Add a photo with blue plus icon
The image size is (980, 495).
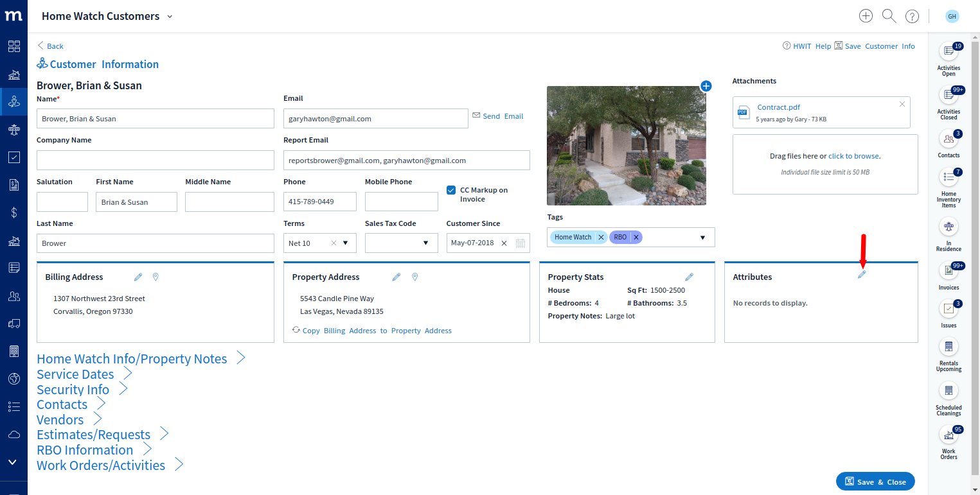pyautogui.click(x=706, y=86)
